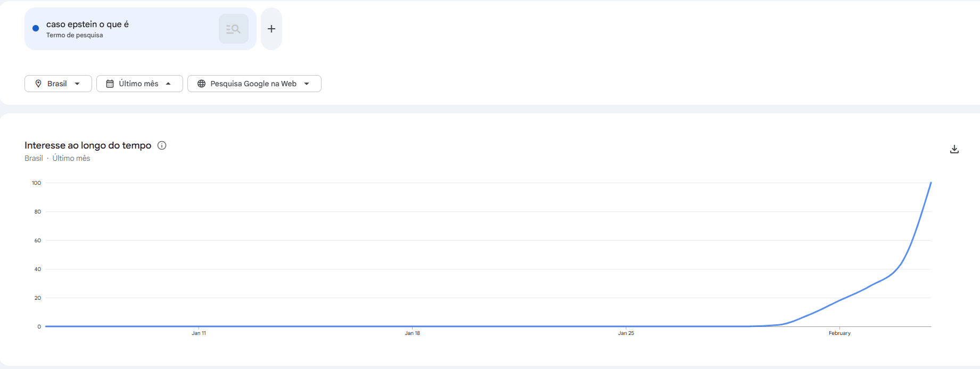Image resolution: width=980 pixels, height=369 pixels.
Task: Click the location pin icon beside Brasil
Action: pyautogui.click(x=38, y=84)
